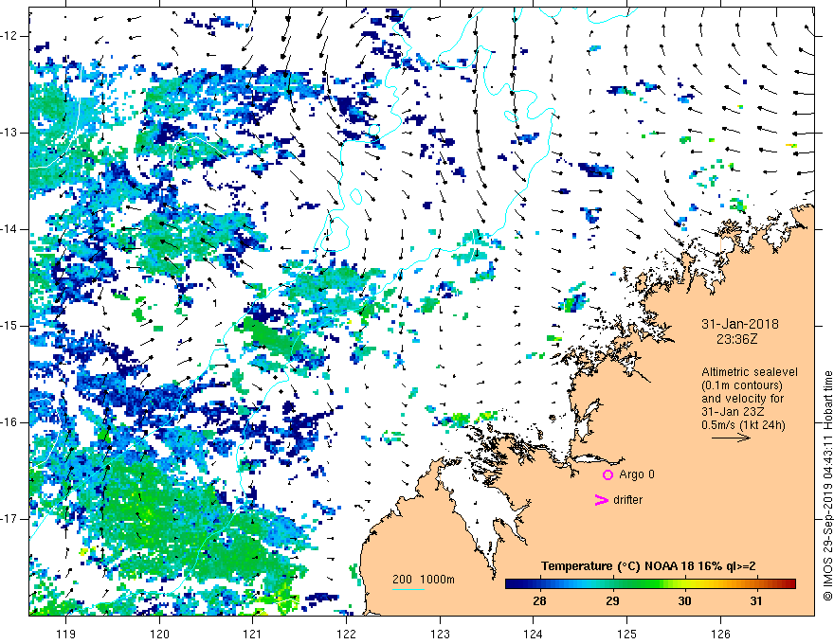Click the 23:36Z time text
Viewport: 834px width, 644px height.
click(x=736, y=339)
